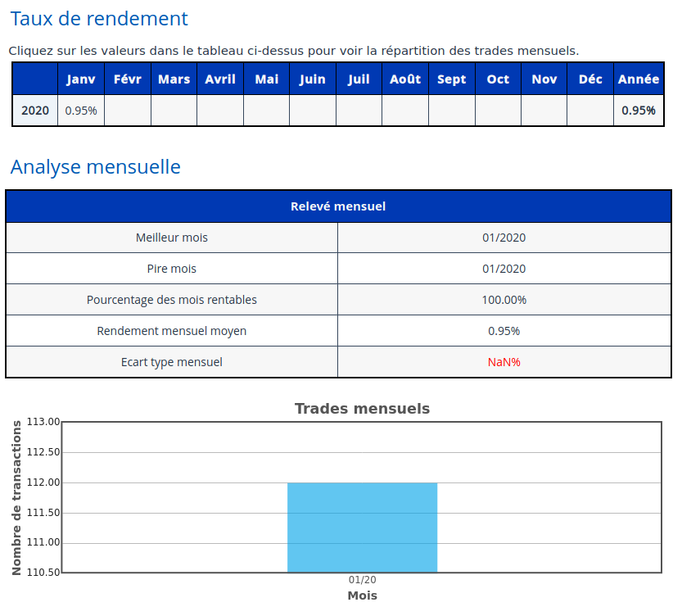Click the Oct column header
The height and width of the screenshot is (616, 682).
point(498,79)
